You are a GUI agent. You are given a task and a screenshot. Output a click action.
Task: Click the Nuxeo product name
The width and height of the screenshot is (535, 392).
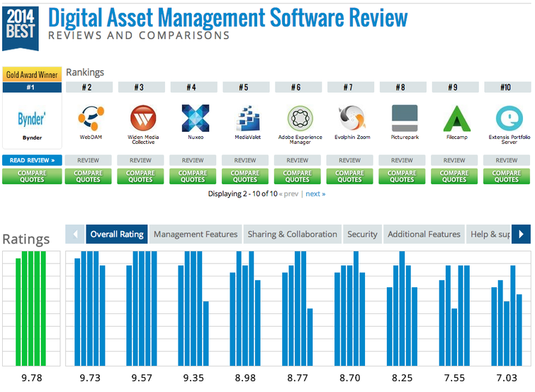tap(196, 138)
